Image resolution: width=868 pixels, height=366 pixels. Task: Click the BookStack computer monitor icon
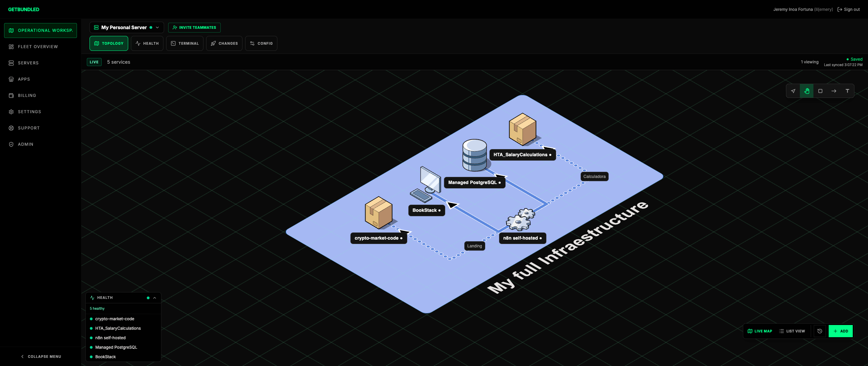click(x=426, y=184)
